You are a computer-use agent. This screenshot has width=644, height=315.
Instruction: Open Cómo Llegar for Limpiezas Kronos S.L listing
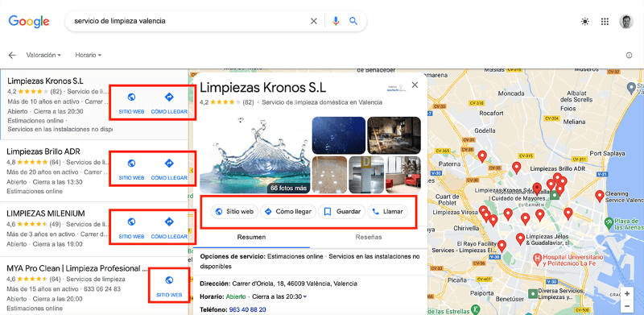coord(169,103)
